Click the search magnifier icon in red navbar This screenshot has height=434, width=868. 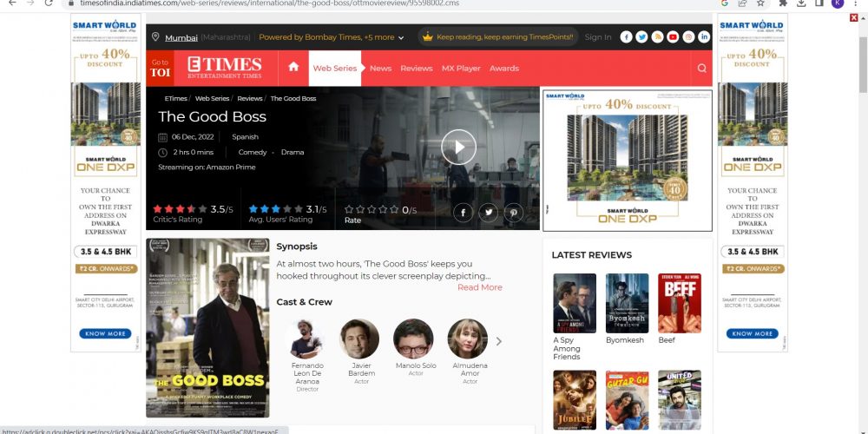click(702, 69)
